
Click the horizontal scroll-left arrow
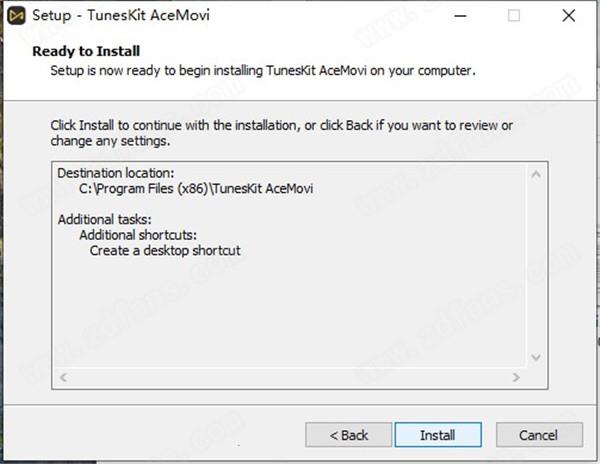pyautogui.click(x=64, y=378)
